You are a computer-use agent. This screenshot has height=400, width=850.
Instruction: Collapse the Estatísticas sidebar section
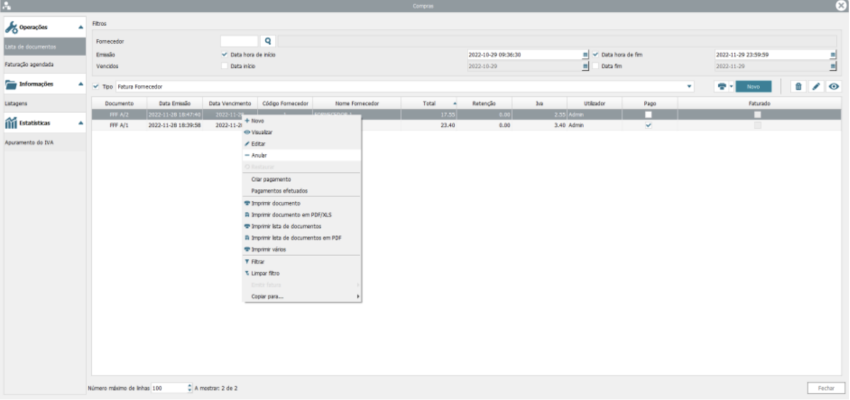pyautogui.click(x=80, y=122)
